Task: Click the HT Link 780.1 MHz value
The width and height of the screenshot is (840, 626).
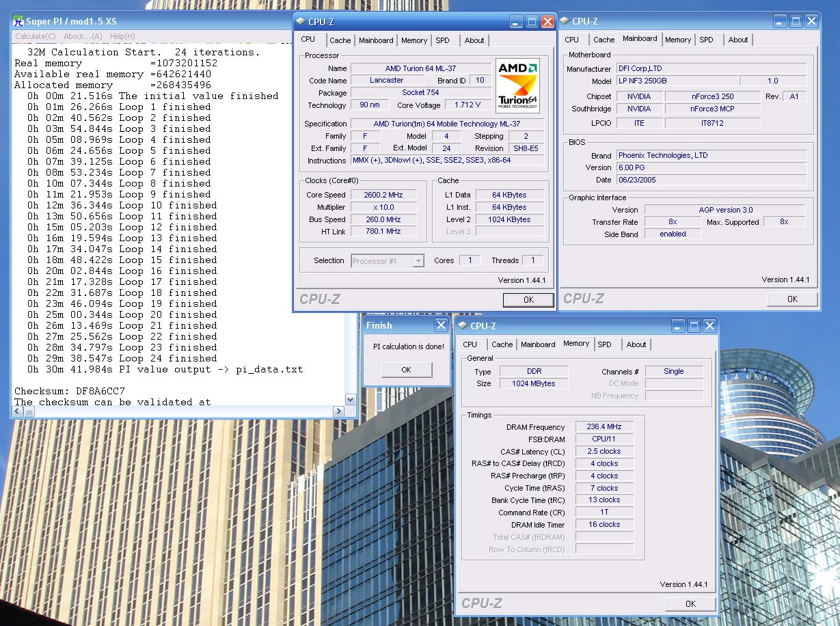Action: point(383,232)
